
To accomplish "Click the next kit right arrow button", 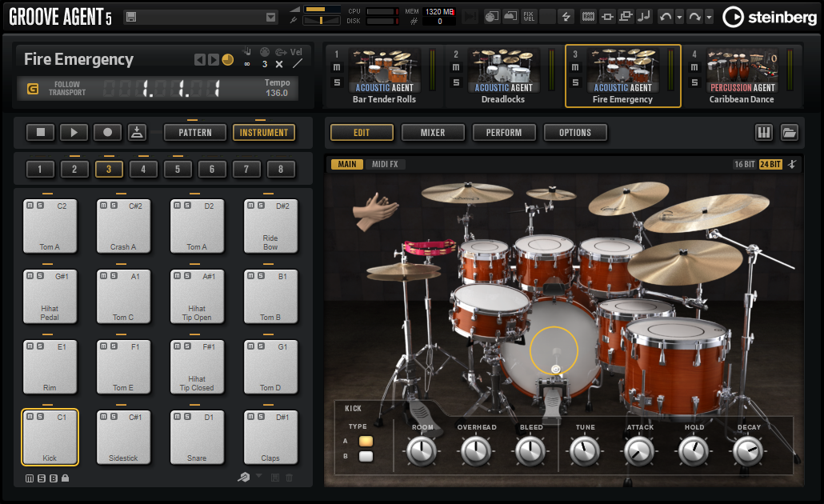I will pyautogui.click(x=214, y=59).
